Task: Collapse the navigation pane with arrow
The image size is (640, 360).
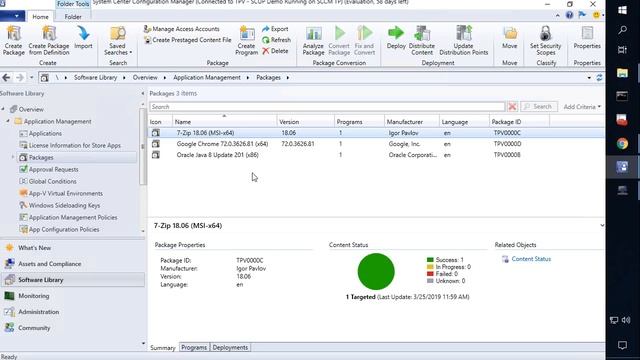Action: click(142, 93)
